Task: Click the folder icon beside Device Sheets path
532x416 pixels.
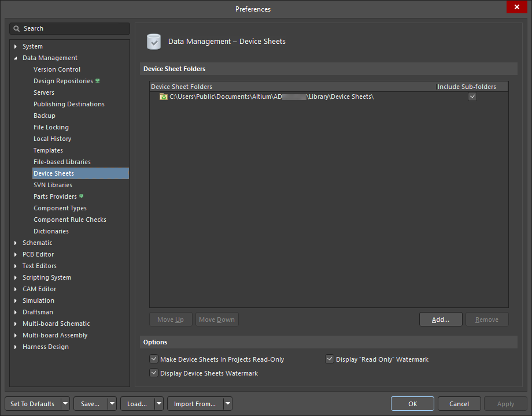Action: tap(164, 97)
